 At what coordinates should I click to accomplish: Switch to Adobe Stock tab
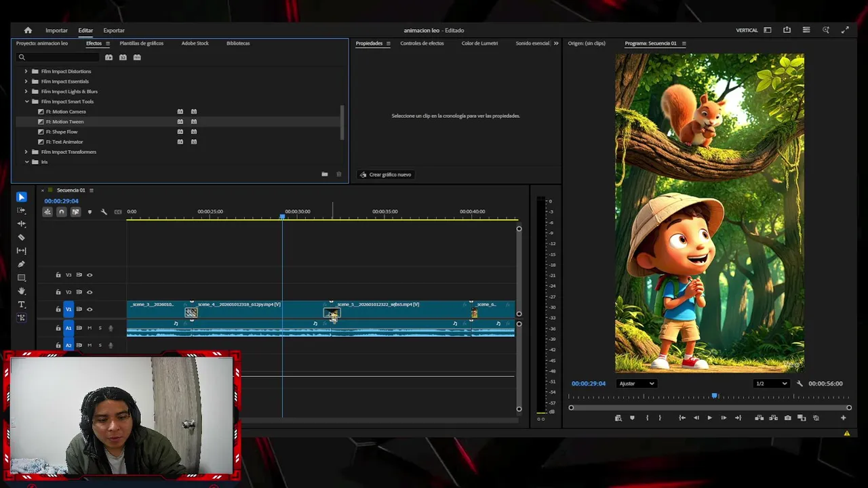tap(195, 43)
